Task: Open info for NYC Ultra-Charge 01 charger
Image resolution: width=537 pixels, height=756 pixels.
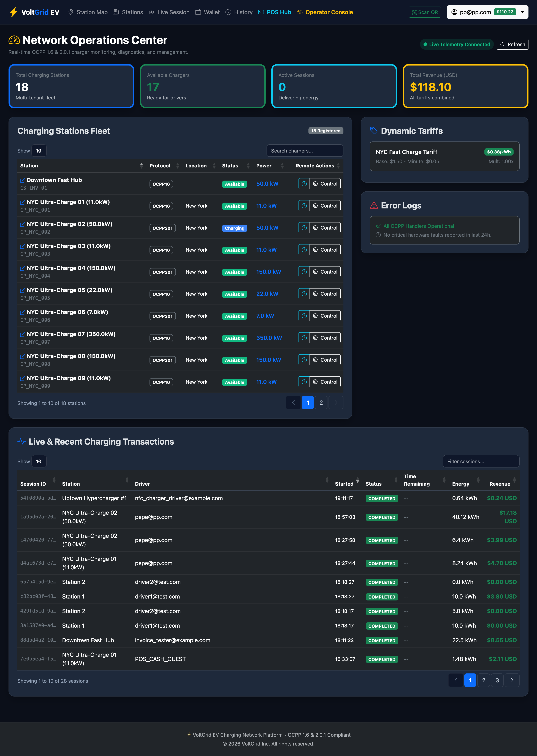Action: (304, 206)
